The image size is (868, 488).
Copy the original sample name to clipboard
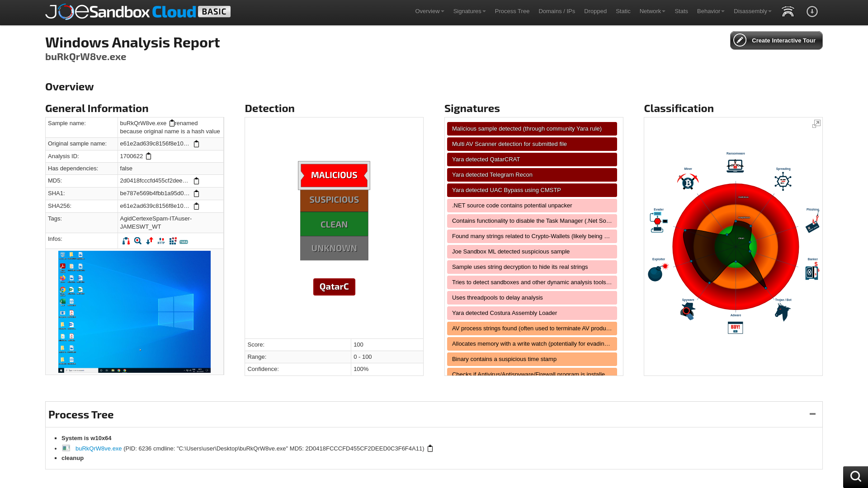(x=196, y=144)
